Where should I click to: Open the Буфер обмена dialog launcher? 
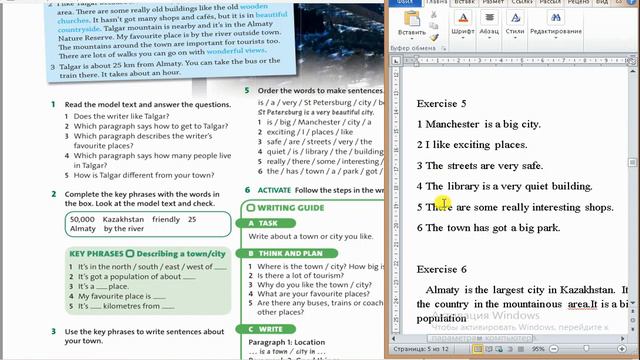[443, 48]
